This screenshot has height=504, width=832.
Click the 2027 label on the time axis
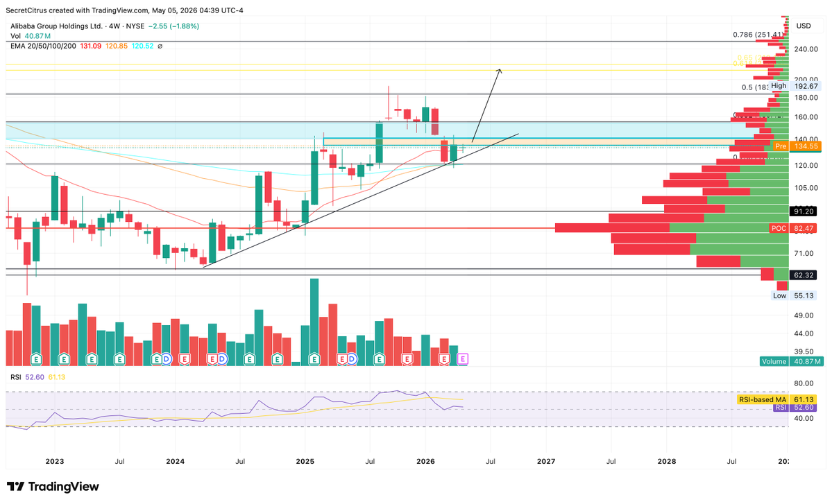pyautogui.click(x=546, y=461)
